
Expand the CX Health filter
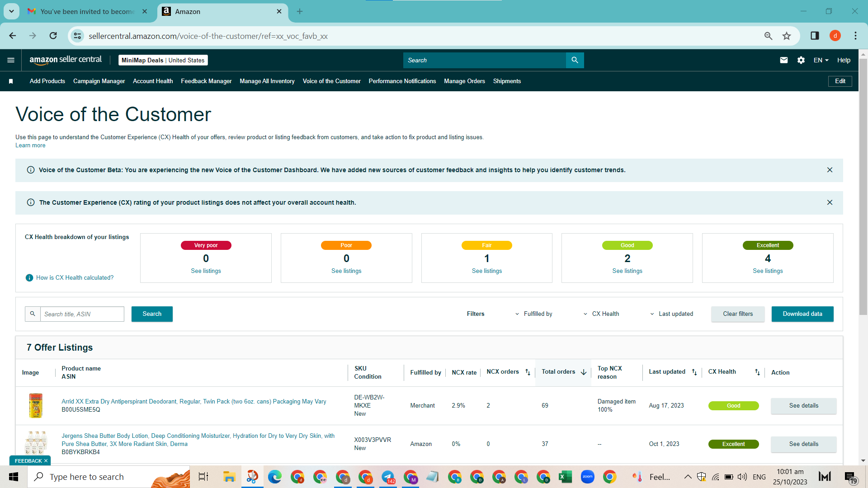click(601, 314)
